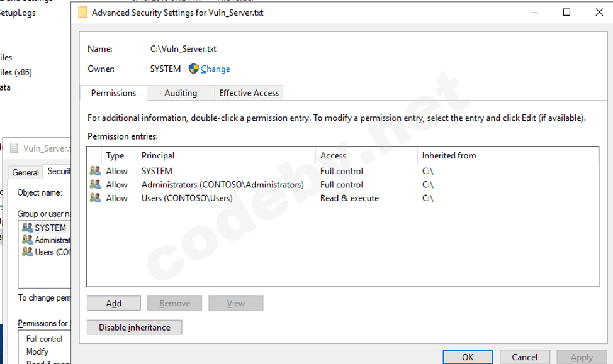Screen dimensions: 613x364
Task: Confirm with the OK button
Action: click(x=468, y=357)
